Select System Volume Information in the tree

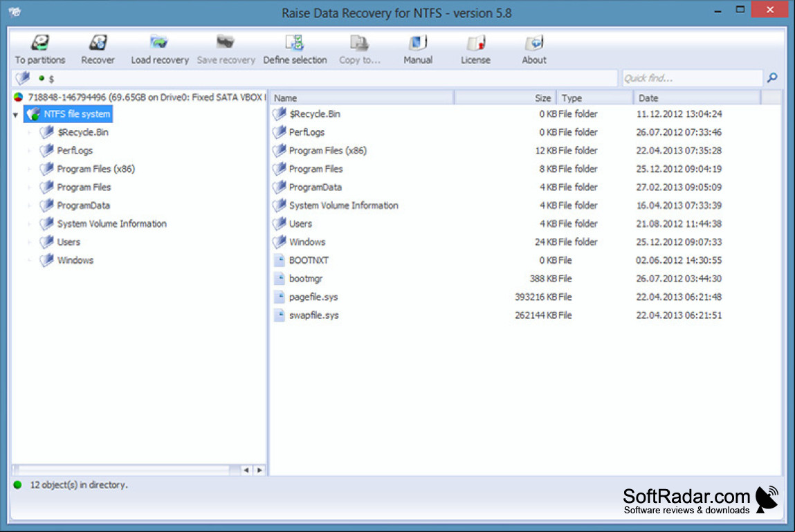[111, 223]
